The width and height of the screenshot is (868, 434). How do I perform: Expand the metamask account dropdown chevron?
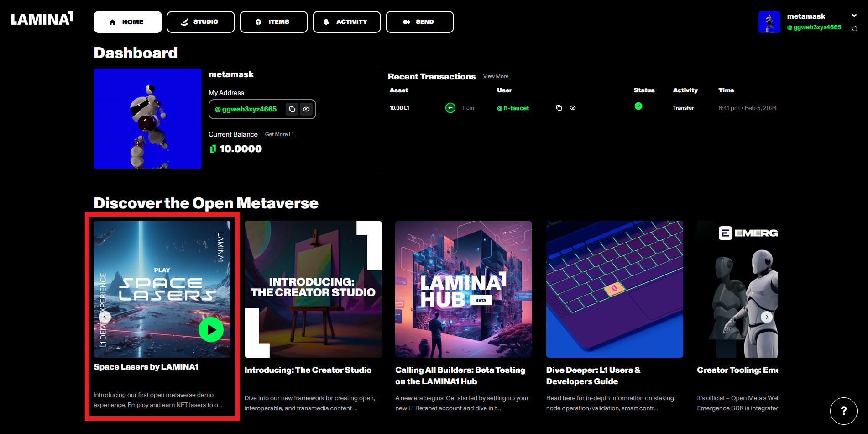point(854,16)
